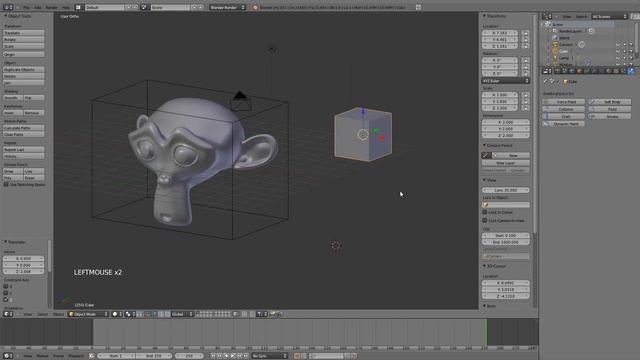Click the green current frame marker

(486, 332)
